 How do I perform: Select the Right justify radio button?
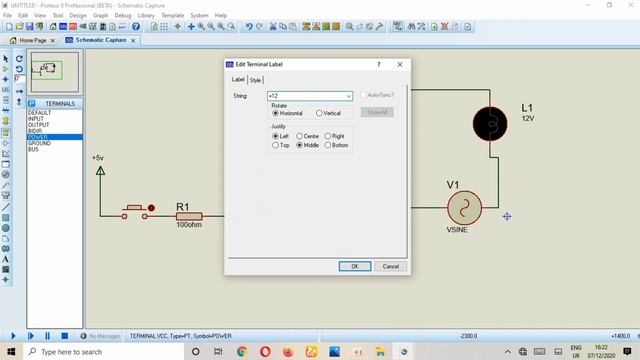[328, 136]
